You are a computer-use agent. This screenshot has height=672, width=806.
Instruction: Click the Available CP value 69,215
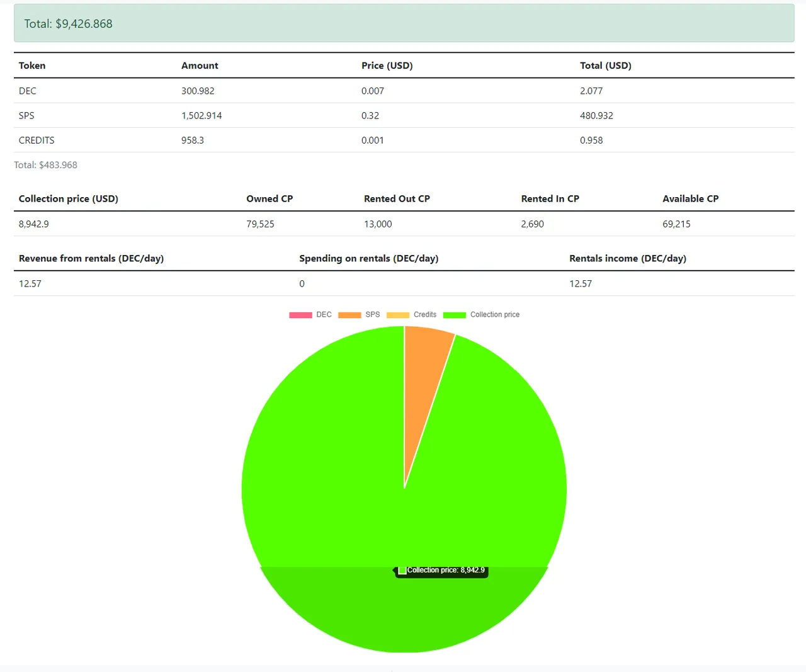(676, 224)
